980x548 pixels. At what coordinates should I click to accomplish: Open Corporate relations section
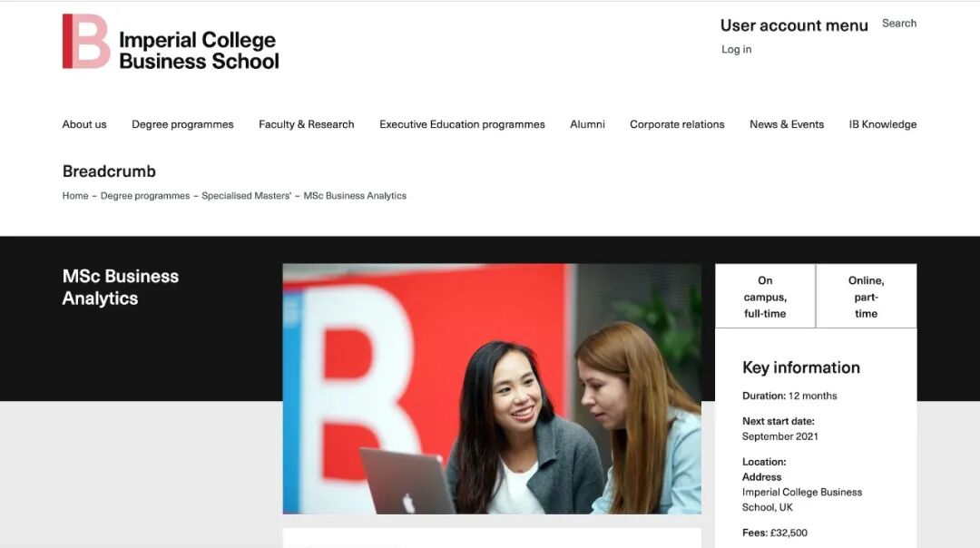pyautogui.click(x=677, y=124)
